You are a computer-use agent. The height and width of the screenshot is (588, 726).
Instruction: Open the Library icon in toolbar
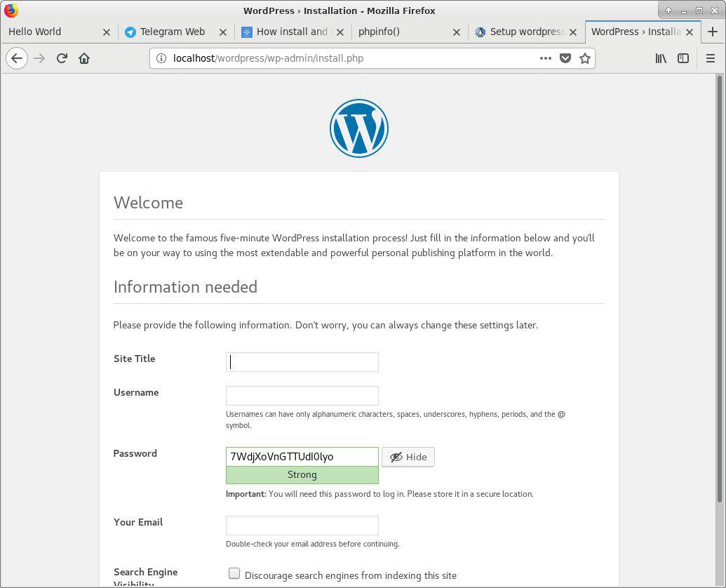point(661,58)
